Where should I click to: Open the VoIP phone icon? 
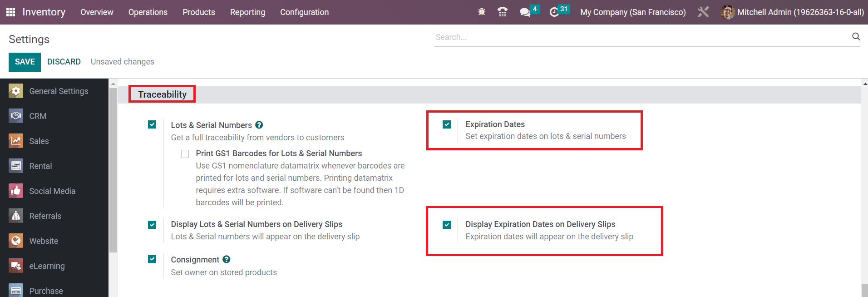click(502, 12)
